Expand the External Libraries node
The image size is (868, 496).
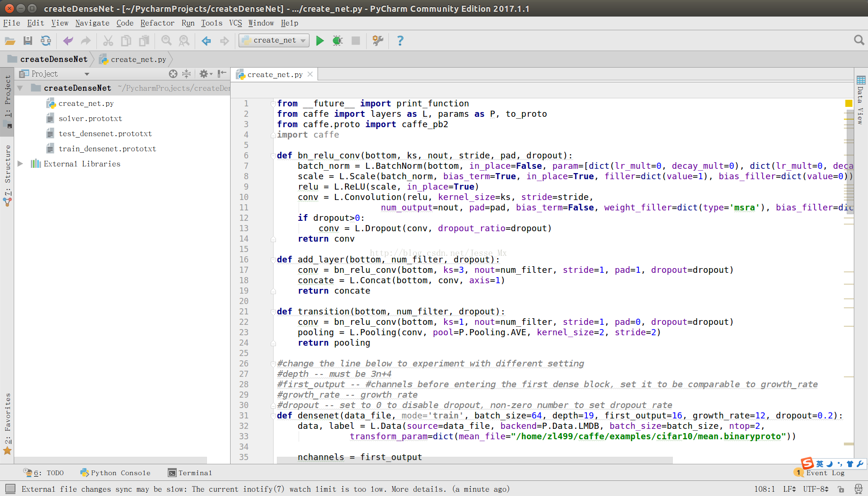point(20,164)
